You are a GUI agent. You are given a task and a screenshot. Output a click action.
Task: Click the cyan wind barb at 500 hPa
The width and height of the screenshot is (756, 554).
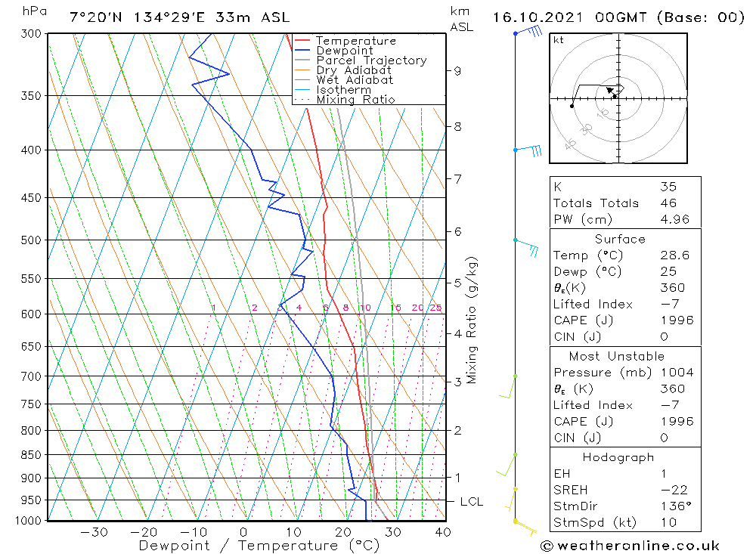click(x=526, y=247)
